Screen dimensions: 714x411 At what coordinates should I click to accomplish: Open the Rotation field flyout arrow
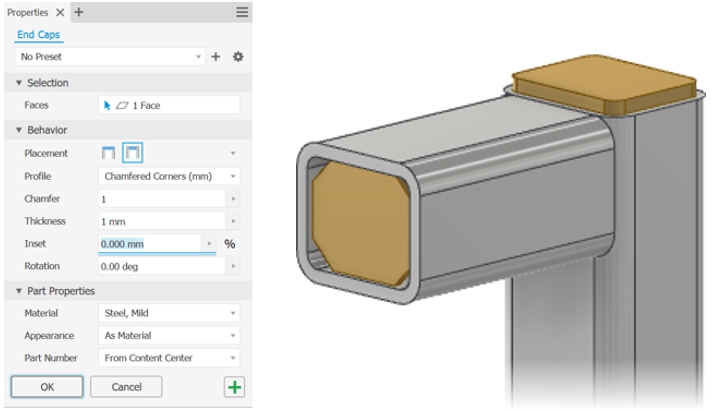click(x=233, y=266)
